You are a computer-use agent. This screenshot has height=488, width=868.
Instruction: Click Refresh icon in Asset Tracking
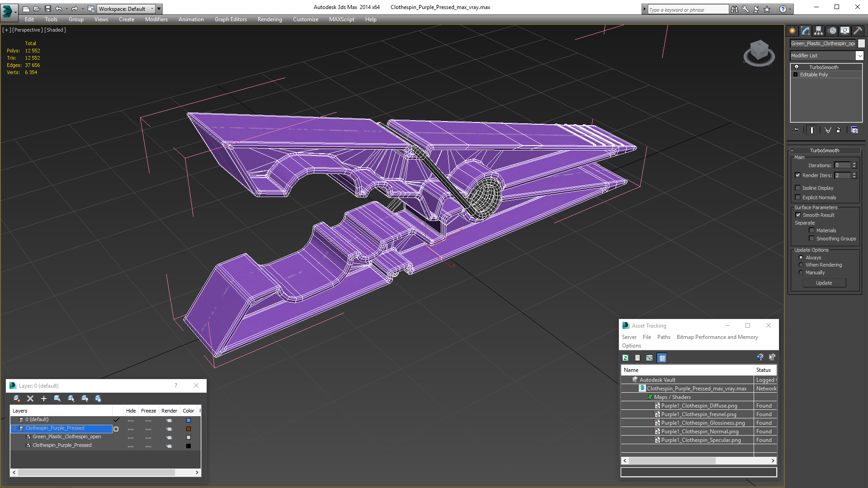tap(625, 358)
